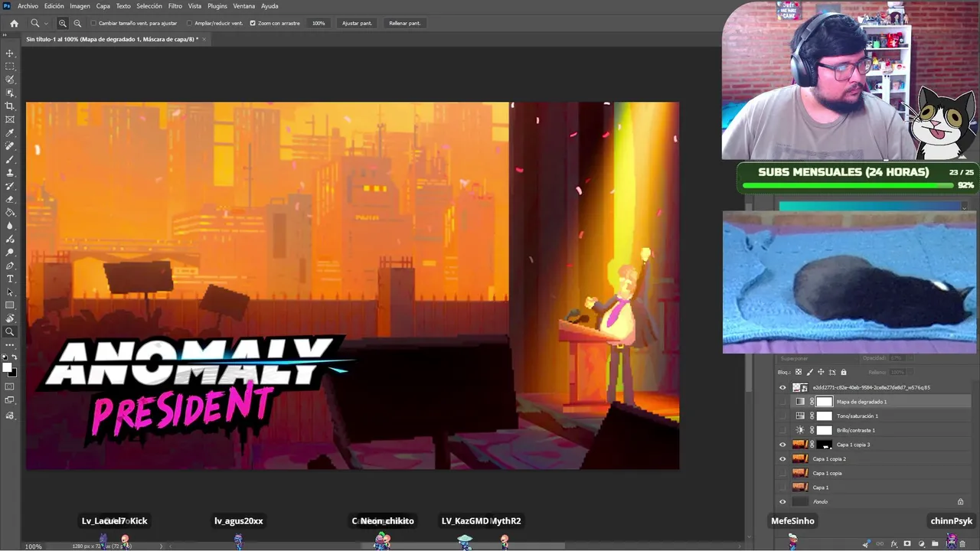
Task: Select the Frame tool
Action: click(10, 119)
